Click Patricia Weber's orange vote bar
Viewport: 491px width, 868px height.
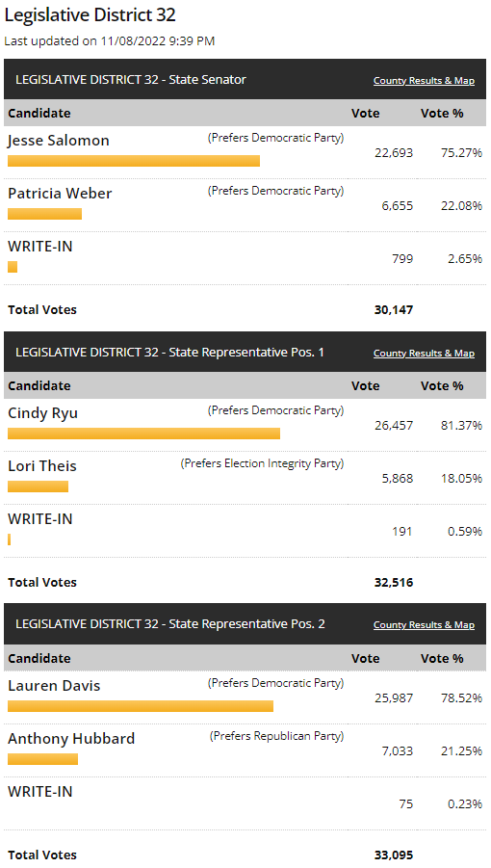click(45, 214)
